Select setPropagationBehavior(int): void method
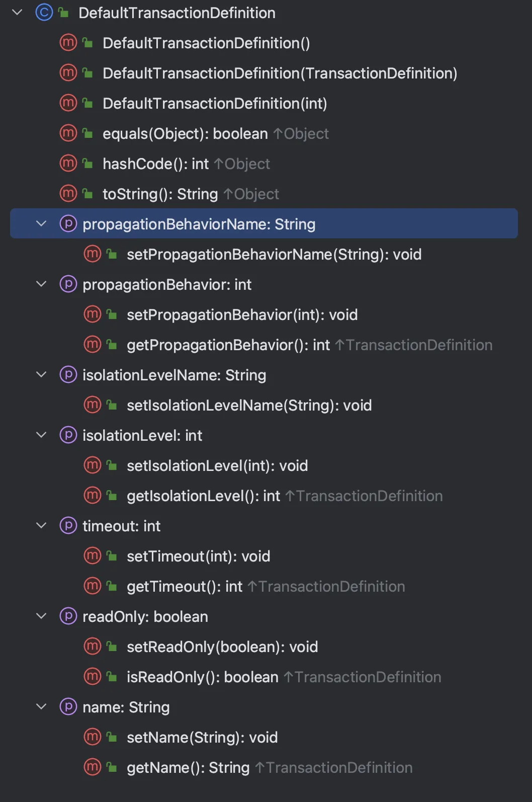Screen dimensions: 532x802 [242, 315]
